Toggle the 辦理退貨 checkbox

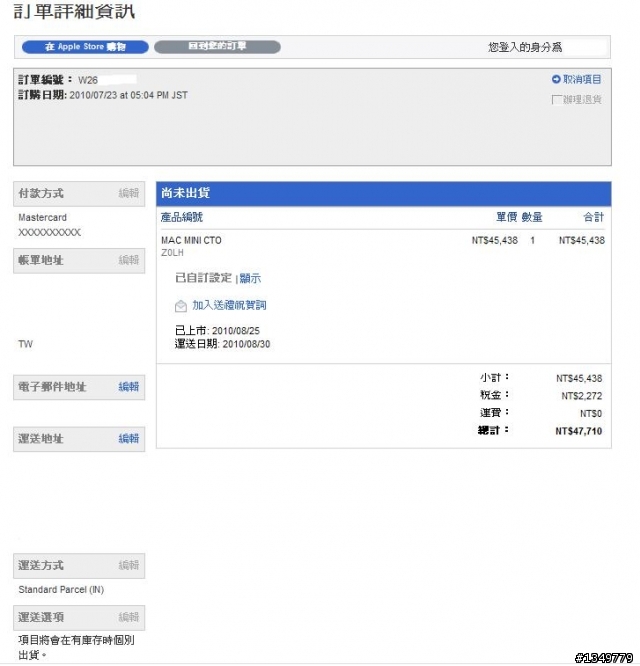555,99
